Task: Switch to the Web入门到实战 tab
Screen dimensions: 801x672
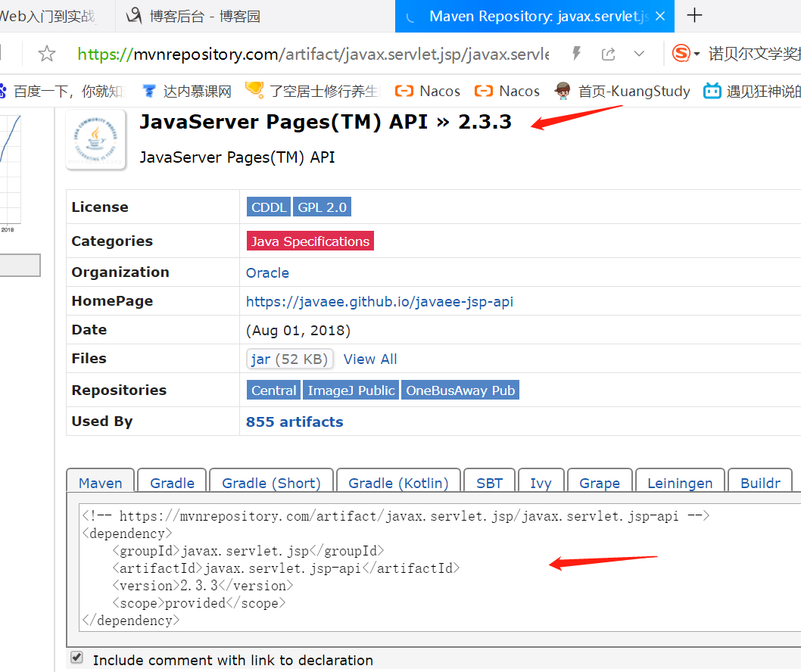Action: (x=51, y=17)
